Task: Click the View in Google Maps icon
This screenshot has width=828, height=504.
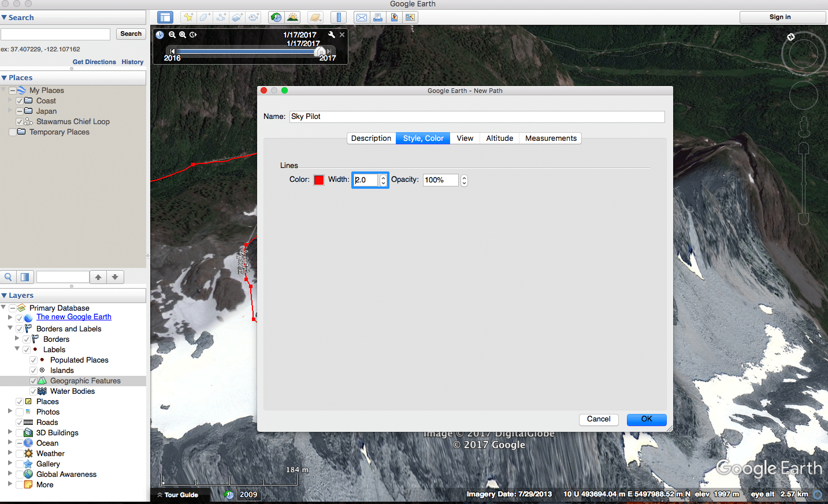Action: [410, 17]
